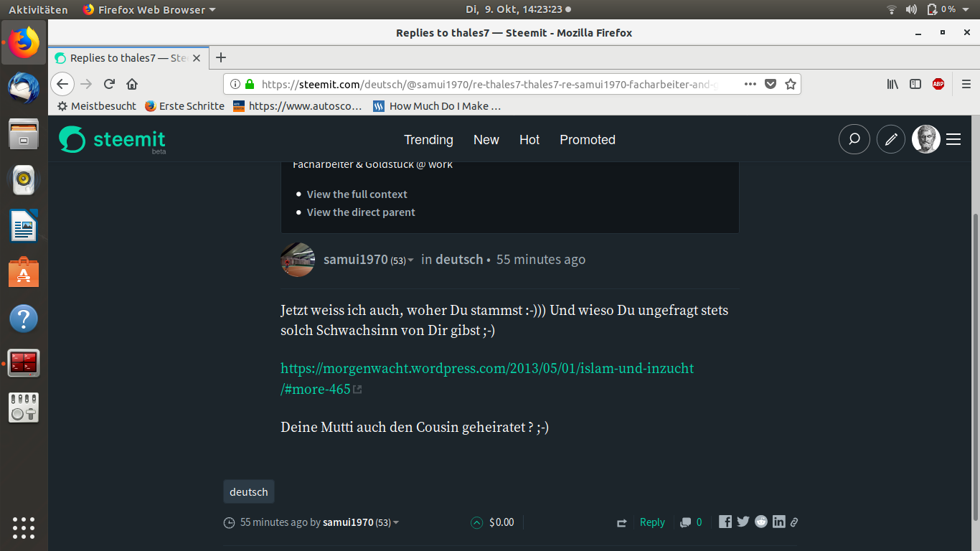
Task: Share the reply on Twitter
Action: point(743,522)
